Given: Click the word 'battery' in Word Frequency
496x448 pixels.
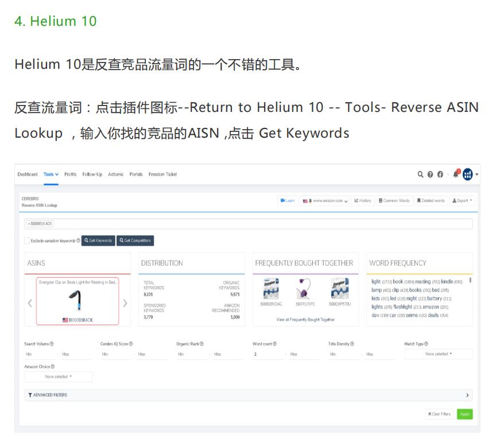Looking at the screenshot, I should point(435,298).
